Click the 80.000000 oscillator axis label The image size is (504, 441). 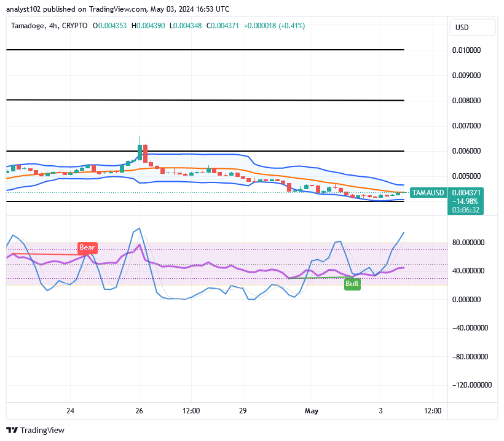pos(468,243)
